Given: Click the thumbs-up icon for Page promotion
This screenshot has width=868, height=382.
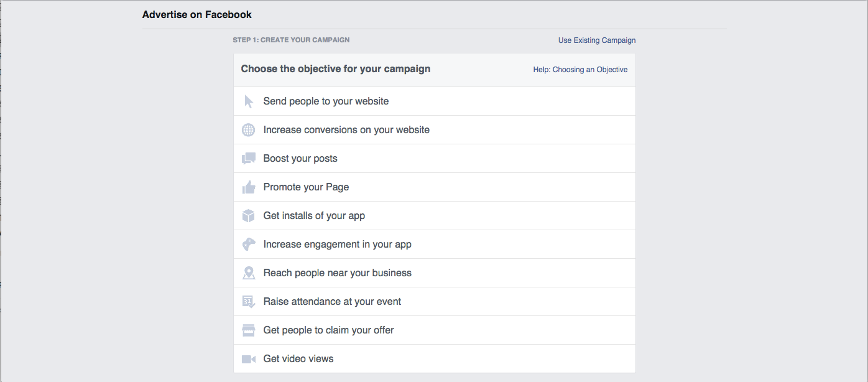Looking at the screenshot, I should pyautogui.click(x=249, y=187).
